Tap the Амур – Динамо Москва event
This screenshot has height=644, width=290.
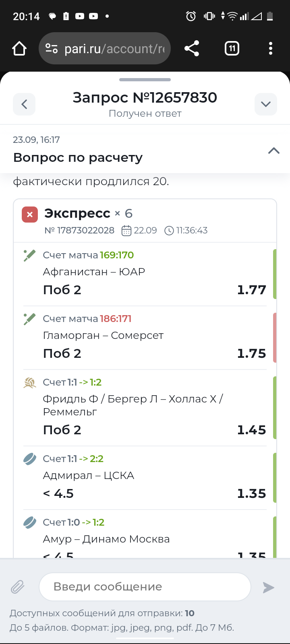click(x=106, y=539)
